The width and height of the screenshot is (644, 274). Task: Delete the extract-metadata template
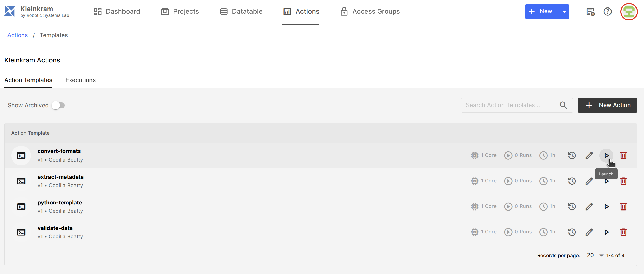[x=623, y=181]
